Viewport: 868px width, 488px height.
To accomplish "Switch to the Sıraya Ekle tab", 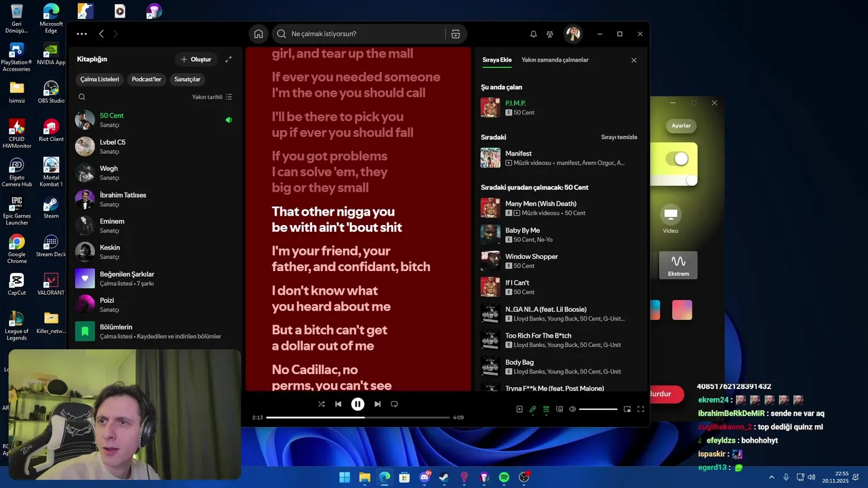I will pyautogui.click(x=497, y=60).
